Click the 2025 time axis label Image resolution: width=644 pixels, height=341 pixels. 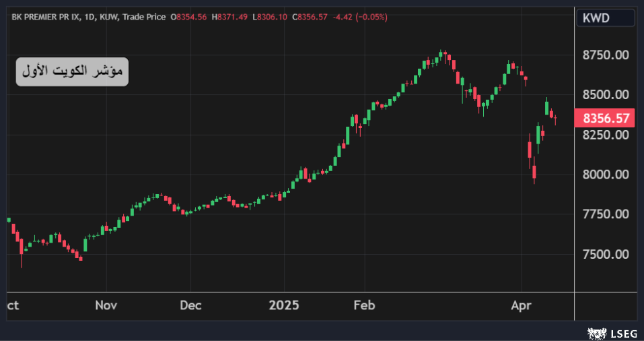click(x=284, y=306)
